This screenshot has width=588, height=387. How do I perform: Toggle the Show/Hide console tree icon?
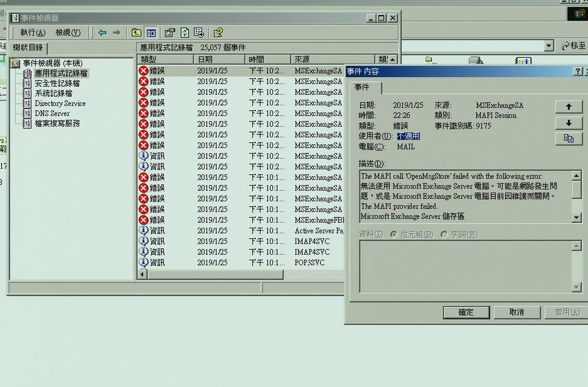151,33
